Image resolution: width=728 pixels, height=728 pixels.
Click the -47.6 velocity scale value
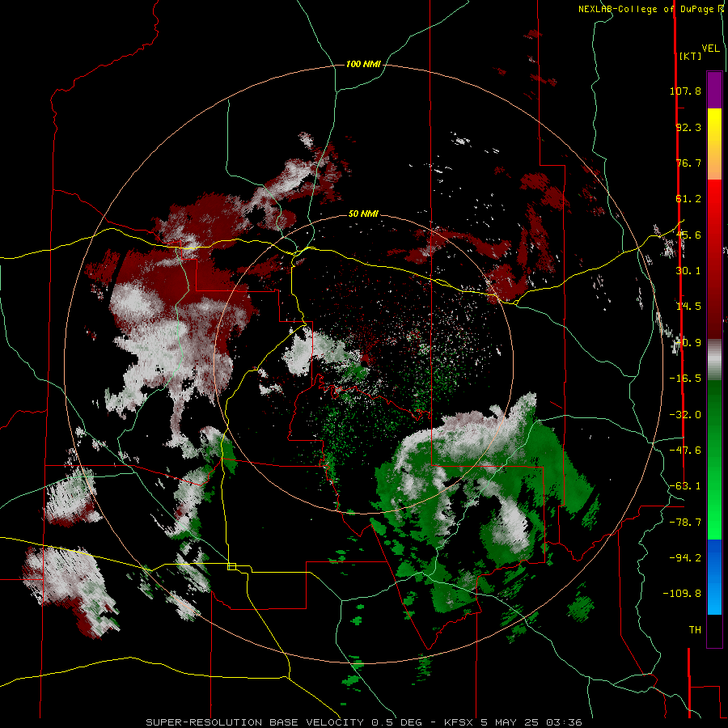click(x=685, y=451)
